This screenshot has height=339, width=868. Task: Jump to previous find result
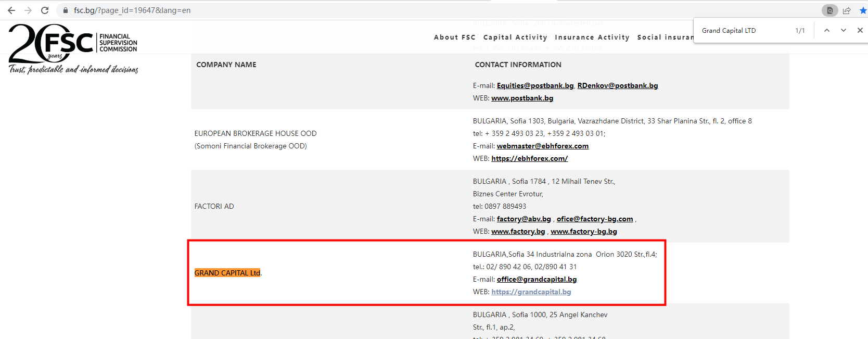click(x=827, y=30)
